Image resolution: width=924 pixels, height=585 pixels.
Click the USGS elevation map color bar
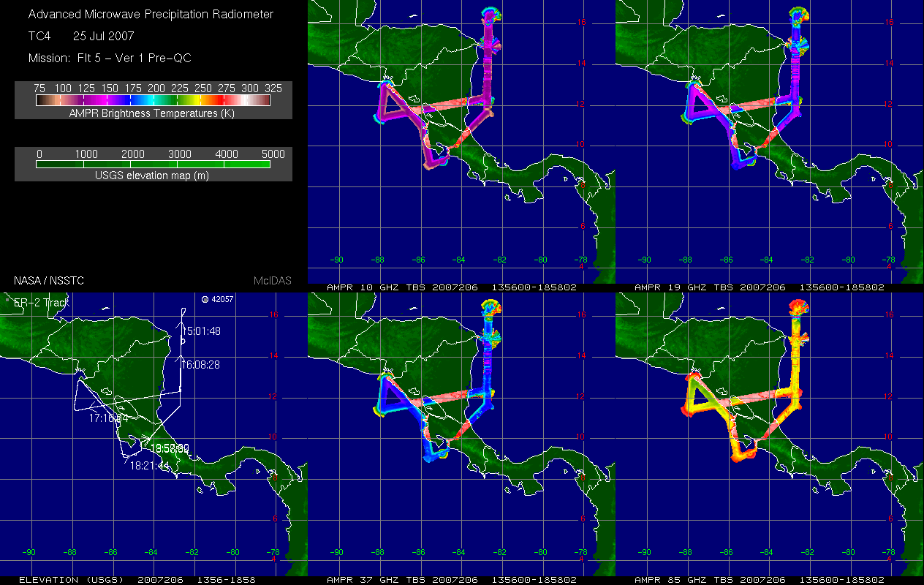coord(153,165)
